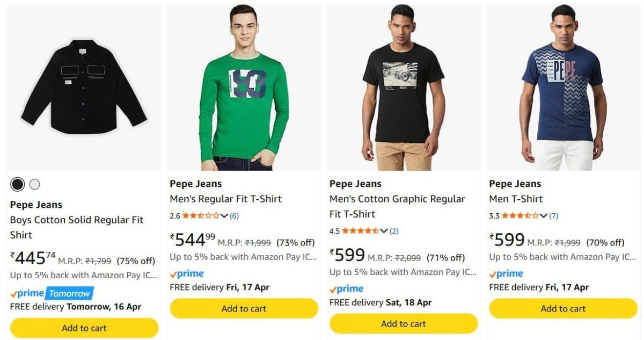Image resolution: width=644 pixels, height=340 pixels.
Task: Add Men's Cotton Graphic T-Shirt to cart
Action: point(404,323)
